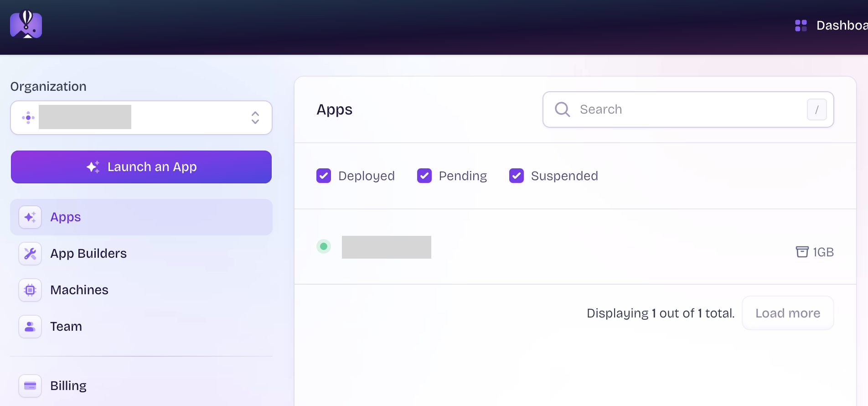The height and width of the screenshot is (406, 868).
Task: Click the Organization label
Action: (x=48, y=87)
